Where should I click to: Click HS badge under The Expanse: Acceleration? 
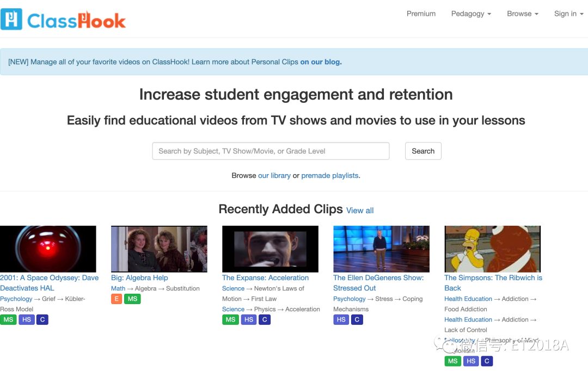tap(249, 320)
